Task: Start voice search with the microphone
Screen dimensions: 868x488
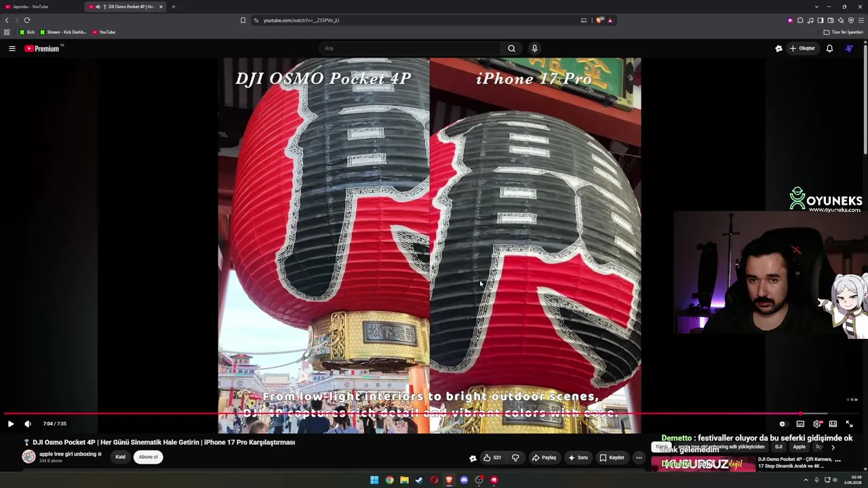Action: click(x=534, y=48)
